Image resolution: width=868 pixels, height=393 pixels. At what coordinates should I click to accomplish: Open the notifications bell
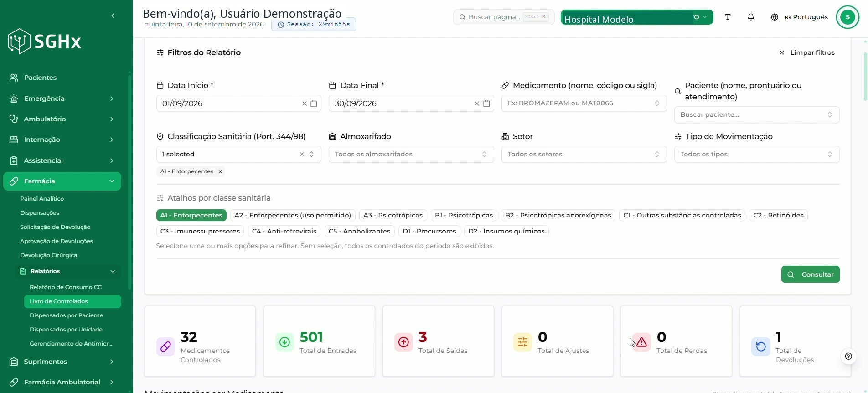click(751, 17)
